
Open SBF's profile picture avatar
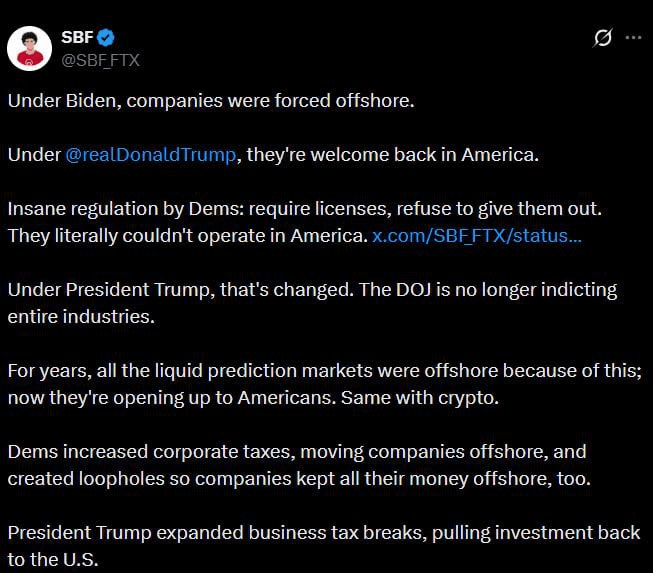(x=30, y=47)
